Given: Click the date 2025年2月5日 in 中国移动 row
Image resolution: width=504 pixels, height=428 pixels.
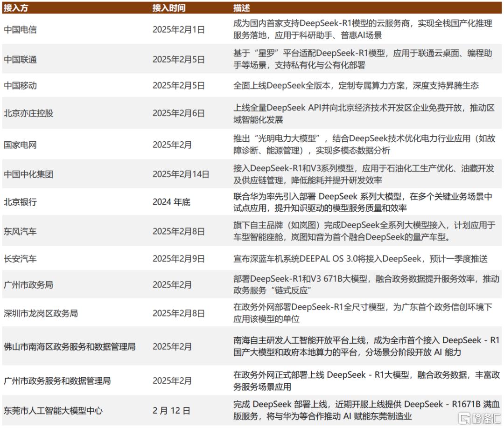Looking at the screenshot, I should click(179, 85).
